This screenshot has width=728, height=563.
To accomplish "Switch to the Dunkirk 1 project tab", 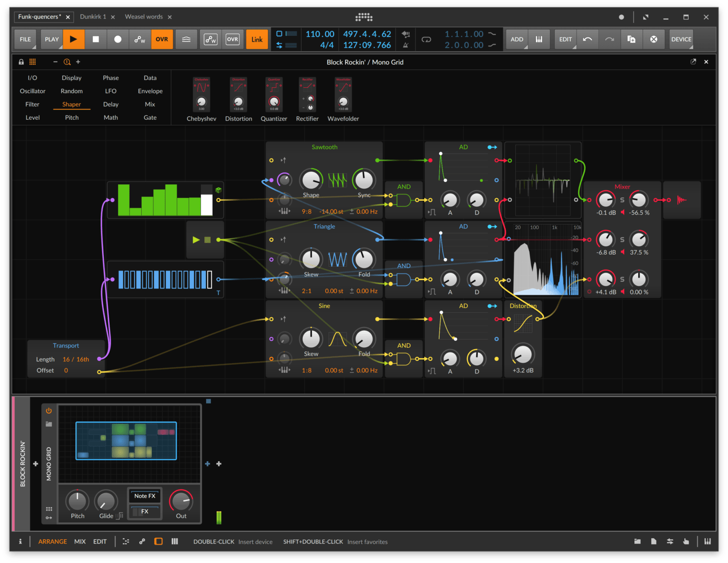I will coord(94,16).
